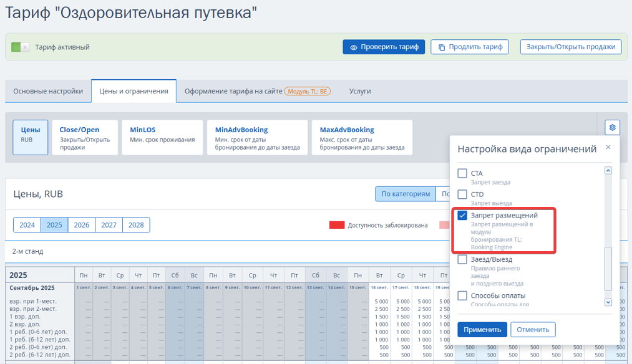This screenshot has width=632, height=364.
Task: Click Продлить тариф button
Action: tap(470, 47)
